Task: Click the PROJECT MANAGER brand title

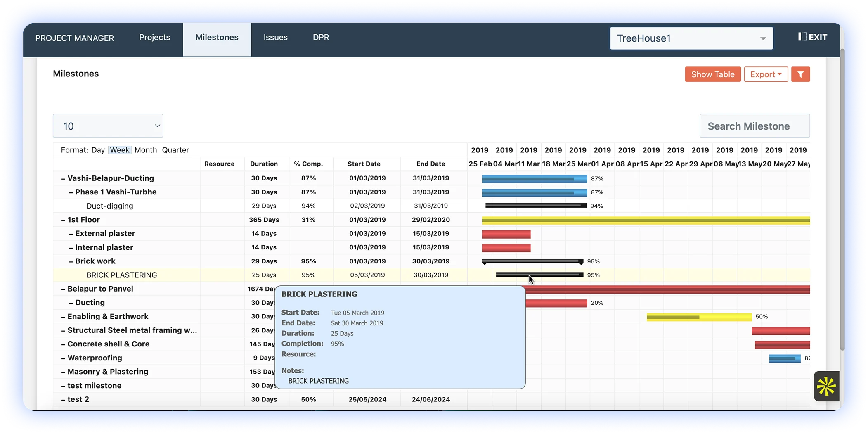Action: pos(75,38)
